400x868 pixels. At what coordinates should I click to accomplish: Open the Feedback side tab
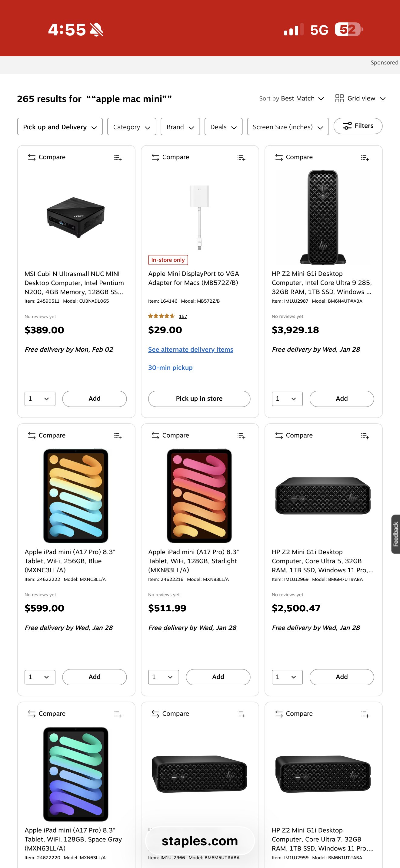tap(395, 534)
